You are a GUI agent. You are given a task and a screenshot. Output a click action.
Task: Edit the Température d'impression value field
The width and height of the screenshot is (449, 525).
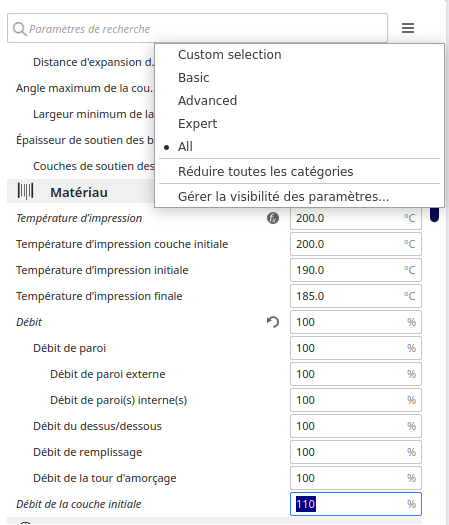pyautogui.click(x=356, y=218)
